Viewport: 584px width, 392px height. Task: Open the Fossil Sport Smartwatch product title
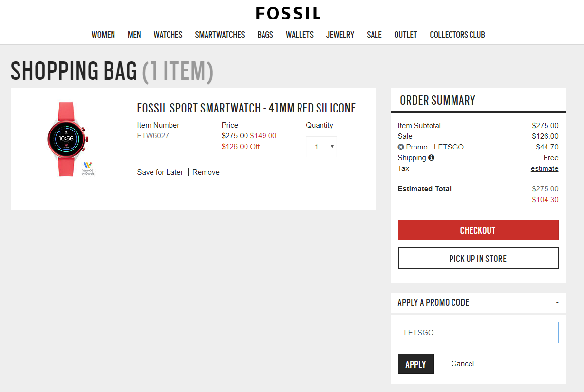pyautogui.click(x=246, y=108)
